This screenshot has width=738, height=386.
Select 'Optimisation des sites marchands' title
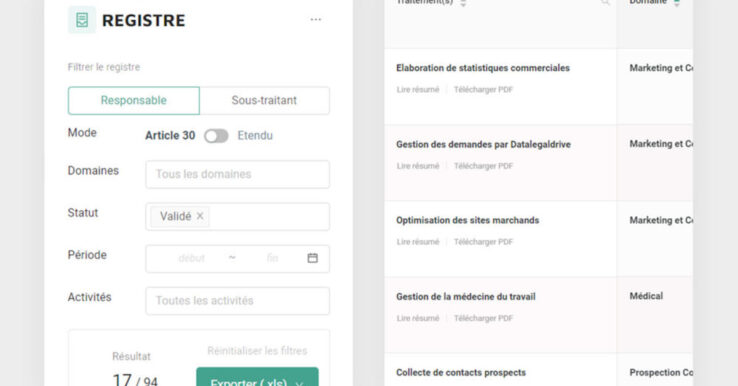click(467, 220)
